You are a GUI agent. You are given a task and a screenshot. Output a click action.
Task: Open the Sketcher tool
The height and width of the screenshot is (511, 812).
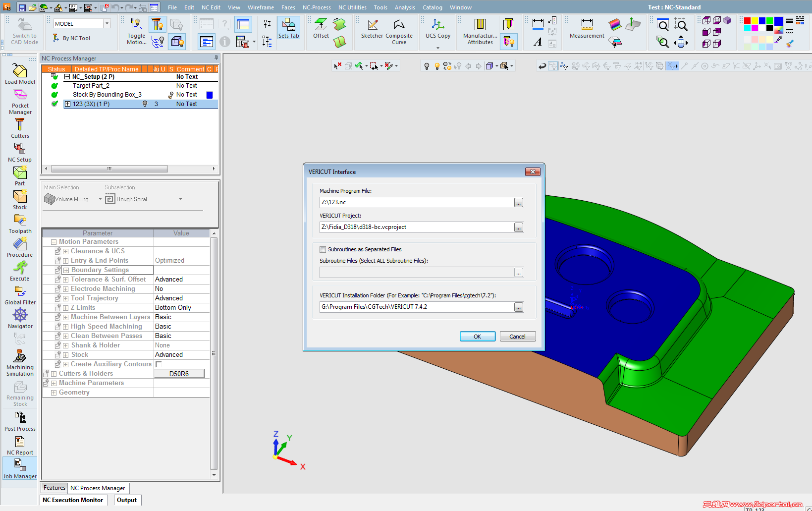372,28
